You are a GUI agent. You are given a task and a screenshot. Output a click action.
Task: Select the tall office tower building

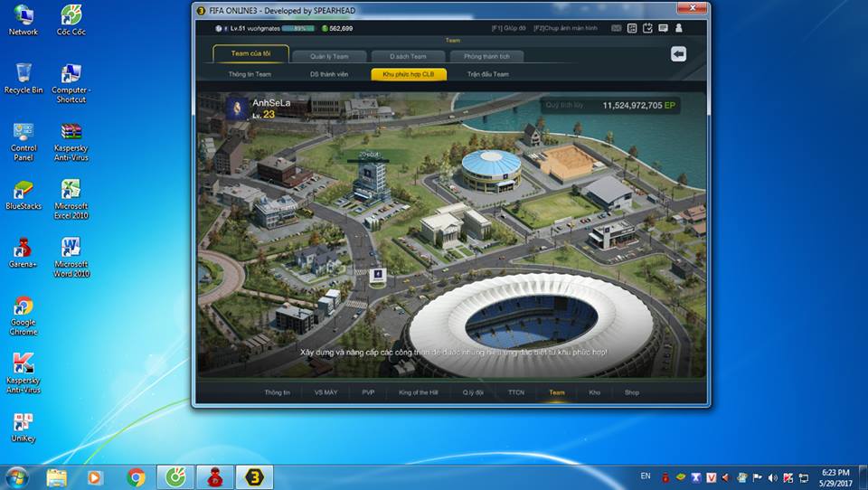(371, 183)
